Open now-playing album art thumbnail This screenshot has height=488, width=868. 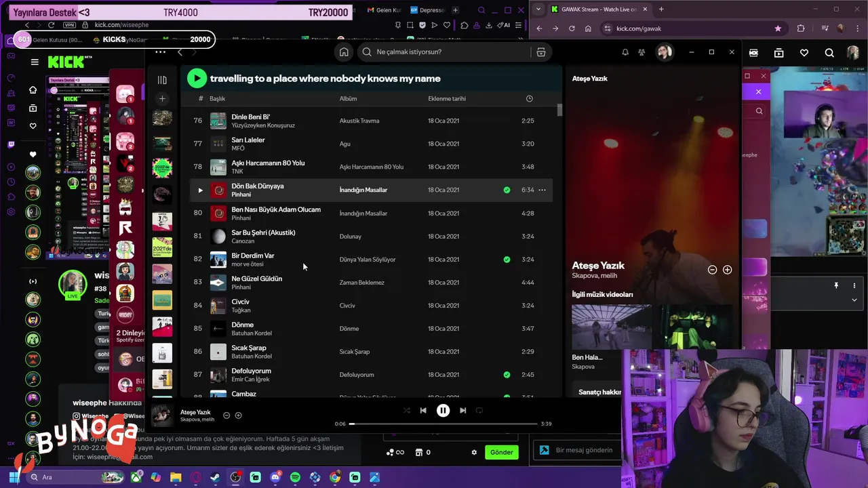[x=161, y=415]
